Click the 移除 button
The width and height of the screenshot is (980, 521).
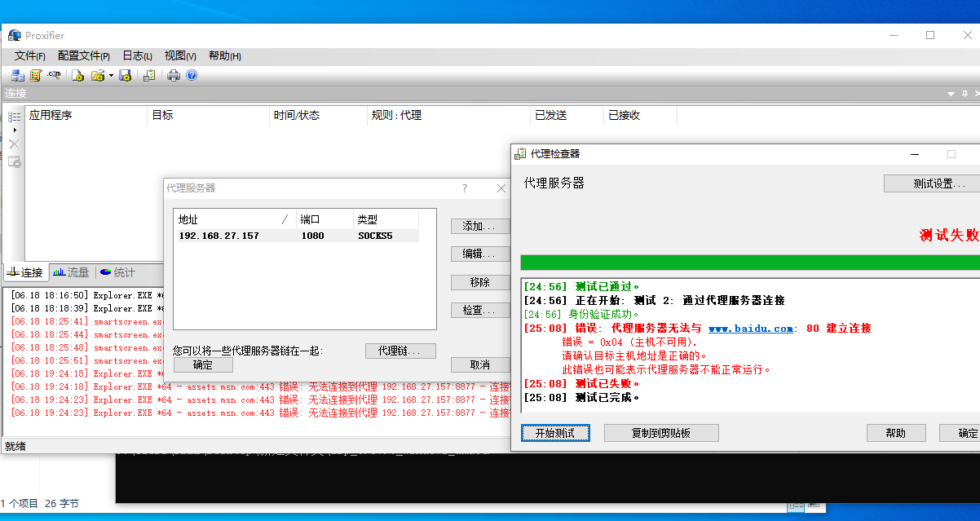coord(479,282)
